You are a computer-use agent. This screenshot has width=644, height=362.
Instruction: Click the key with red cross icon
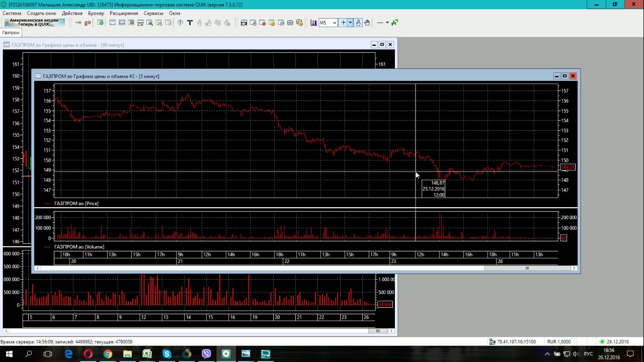[88, 23]
